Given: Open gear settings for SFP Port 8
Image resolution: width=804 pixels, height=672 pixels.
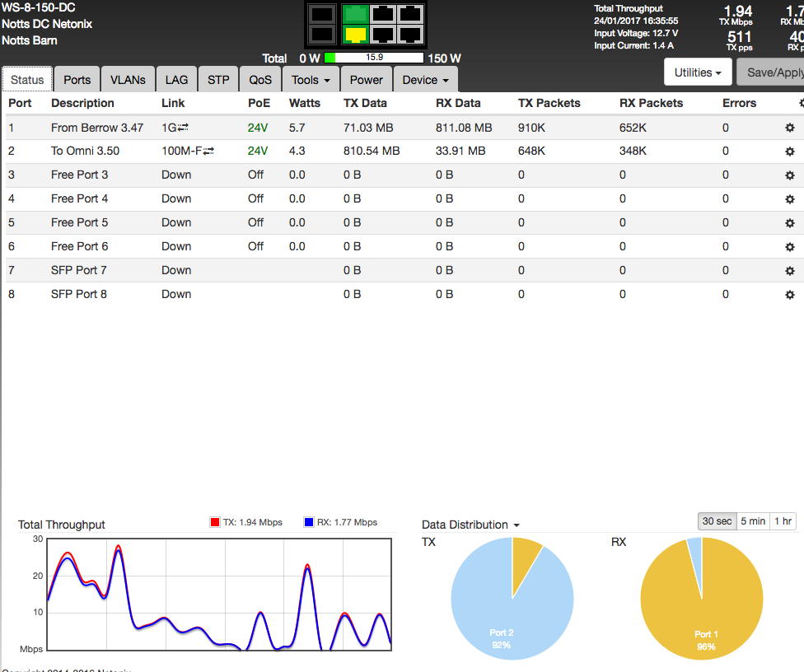Looking at the screenshot, I should 789,295.
